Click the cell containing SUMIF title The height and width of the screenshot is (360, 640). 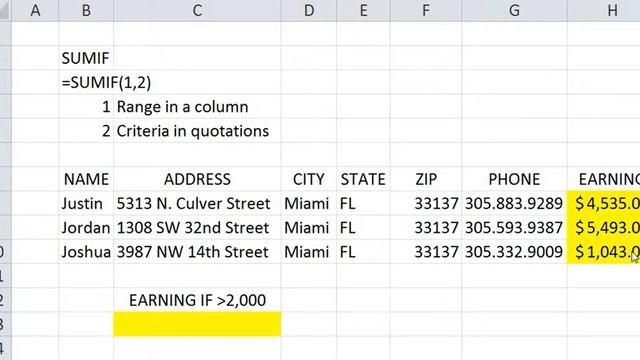(86, 58)
